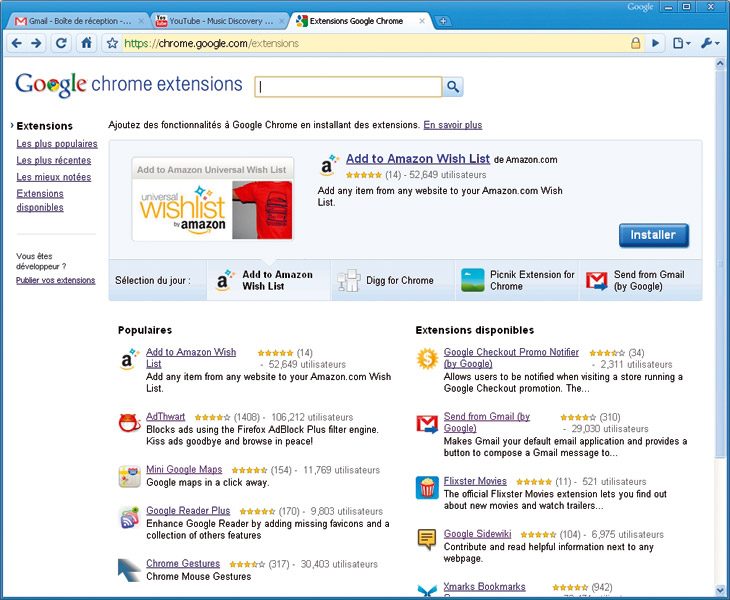This screenshot has height=600, width=730.
Task: Open featured Add to Amazon Wish List title
Action: [x=418, y=159]
